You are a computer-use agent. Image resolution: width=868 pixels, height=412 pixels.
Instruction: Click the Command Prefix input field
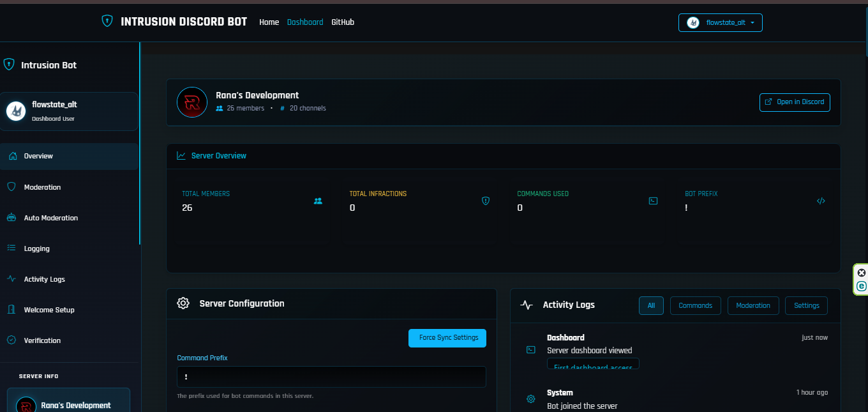tap(331, 377)
